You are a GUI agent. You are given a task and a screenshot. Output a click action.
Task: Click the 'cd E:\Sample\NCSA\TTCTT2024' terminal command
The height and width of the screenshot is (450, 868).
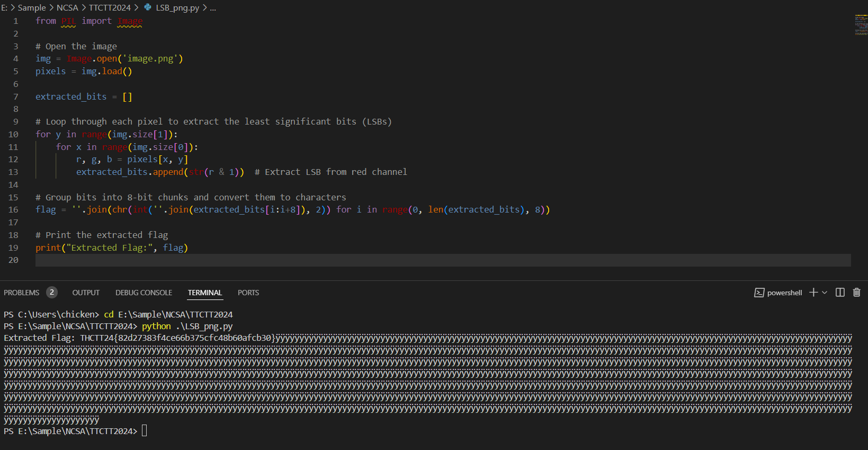(168, 314)
